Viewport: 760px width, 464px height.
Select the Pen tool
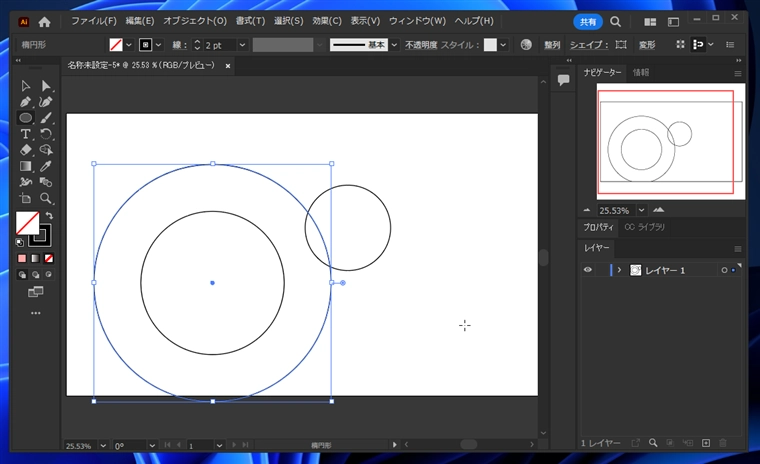tap(25, 102)
